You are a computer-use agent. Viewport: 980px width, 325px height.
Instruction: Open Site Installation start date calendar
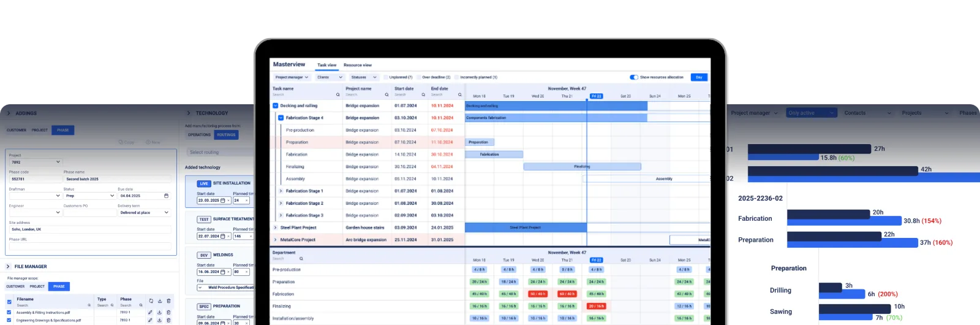click(x=223, y=201)
